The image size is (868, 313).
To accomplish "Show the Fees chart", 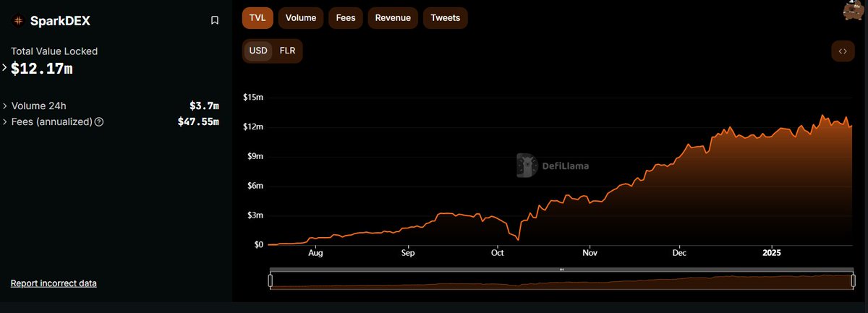I will click(x=346, y=17).
